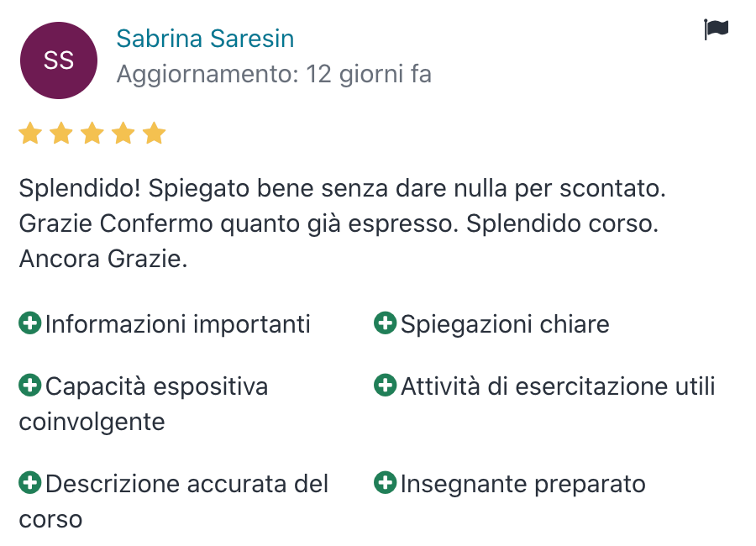Click the Descrizione accurata del corso label
This screenshot has height=546, width=756.
pyautogui.click(x=186, y=484)
